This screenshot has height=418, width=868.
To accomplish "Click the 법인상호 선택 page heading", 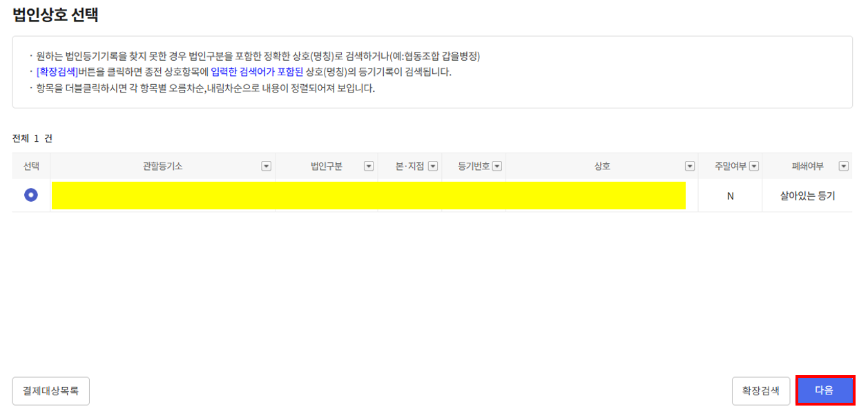I will point(55,15).
